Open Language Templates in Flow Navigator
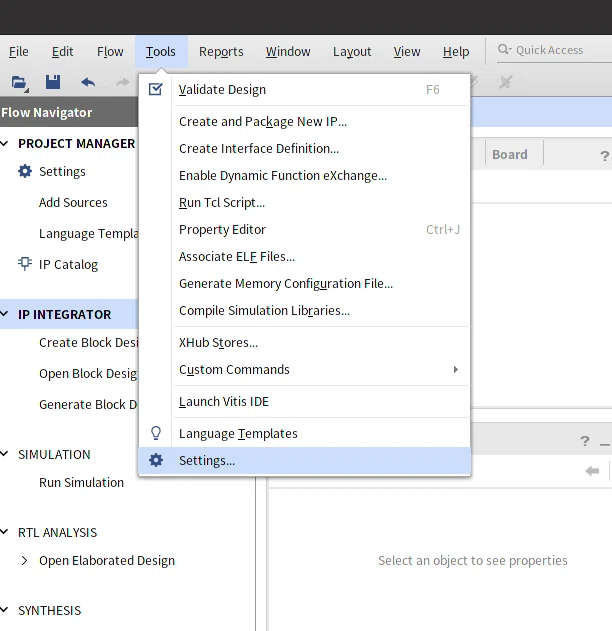This screenshot has width=612, height=631. coord(88,233)
